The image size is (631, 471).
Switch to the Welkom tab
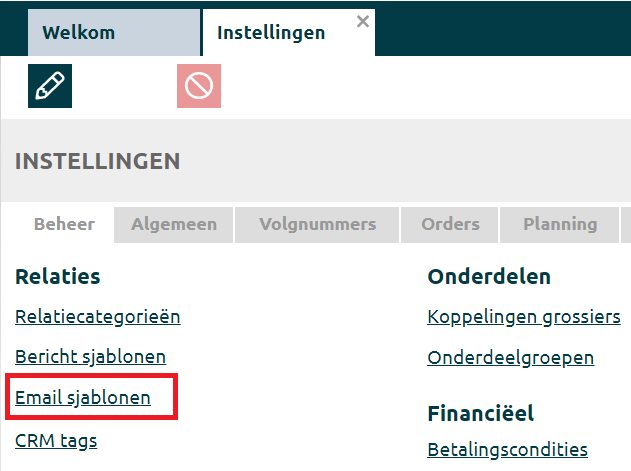point(78,32)
